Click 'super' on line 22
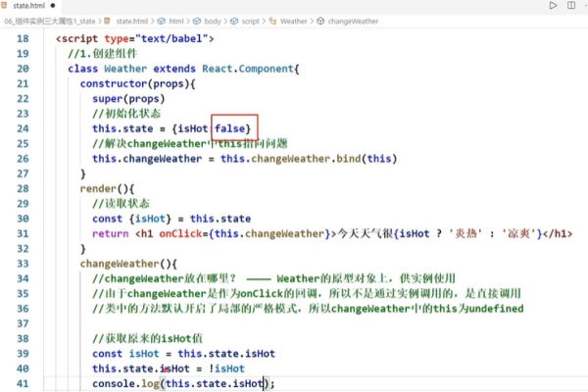 tap(107, 99)
